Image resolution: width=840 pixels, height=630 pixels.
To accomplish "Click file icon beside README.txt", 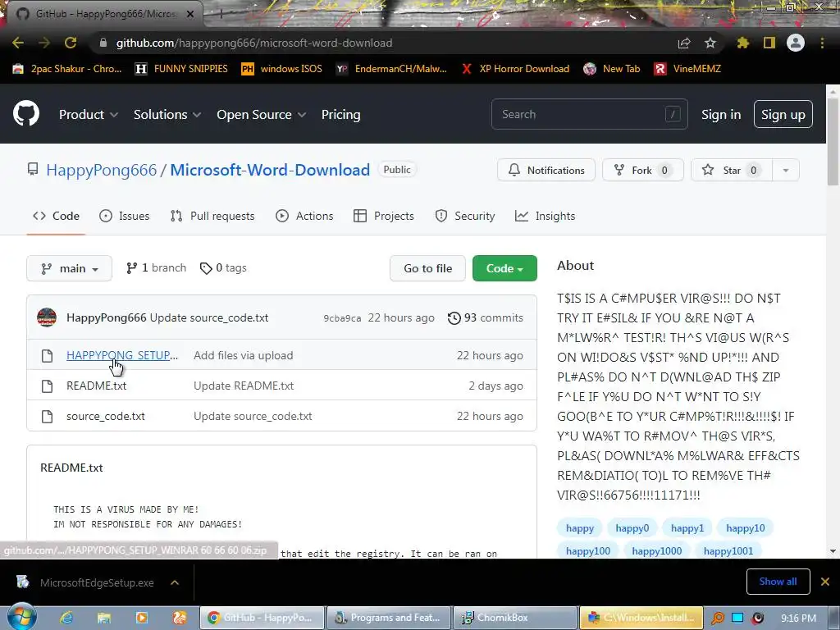I will [x=47, y=386].
